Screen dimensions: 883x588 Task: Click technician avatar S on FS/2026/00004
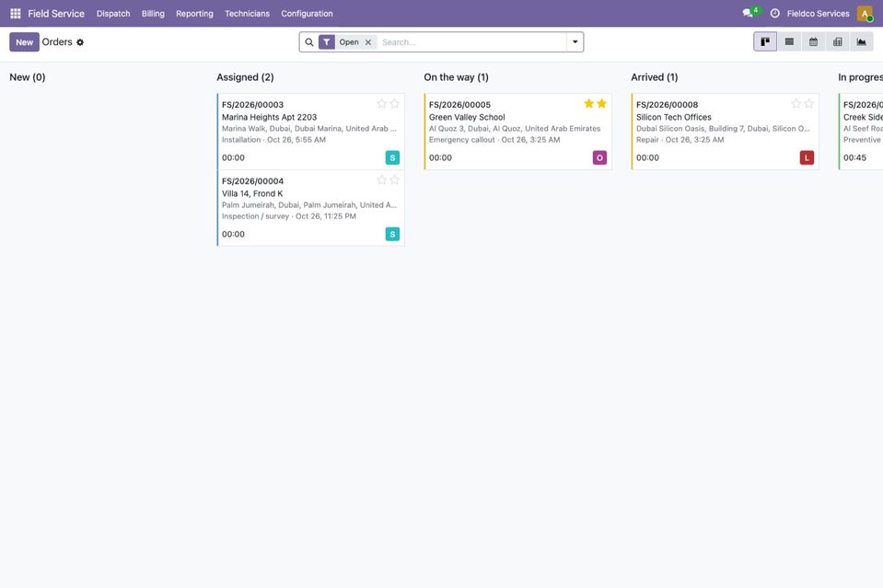(x=392, y=234)
